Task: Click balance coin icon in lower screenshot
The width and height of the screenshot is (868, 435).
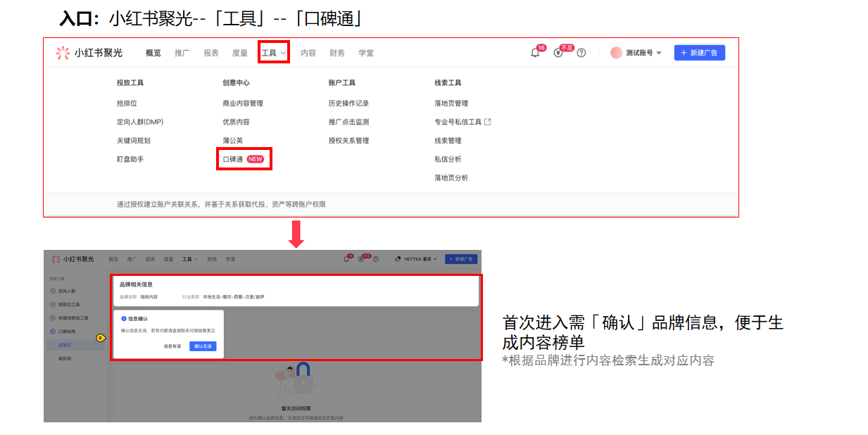Action: tap(361, 259)
